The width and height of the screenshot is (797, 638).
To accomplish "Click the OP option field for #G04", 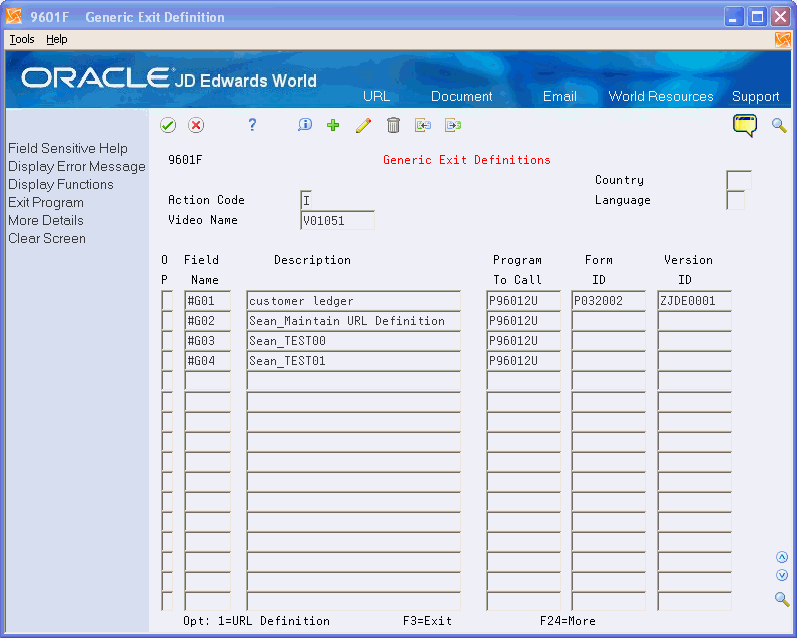I will [167, 360].
